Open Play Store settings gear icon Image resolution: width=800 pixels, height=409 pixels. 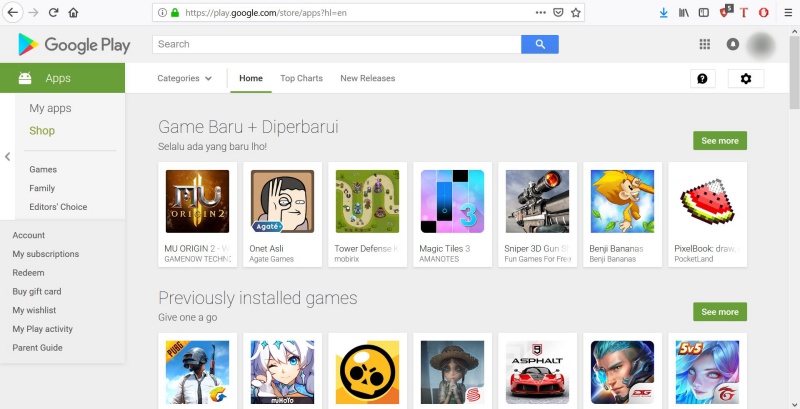[746, 79]
